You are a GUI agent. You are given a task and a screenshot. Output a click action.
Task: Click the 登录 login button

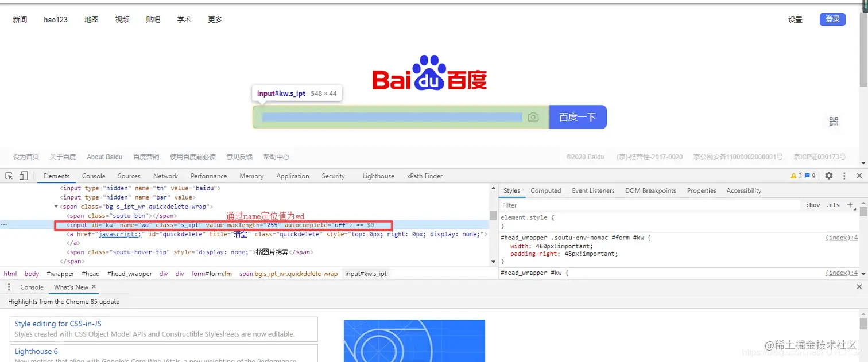coord(832,20)
